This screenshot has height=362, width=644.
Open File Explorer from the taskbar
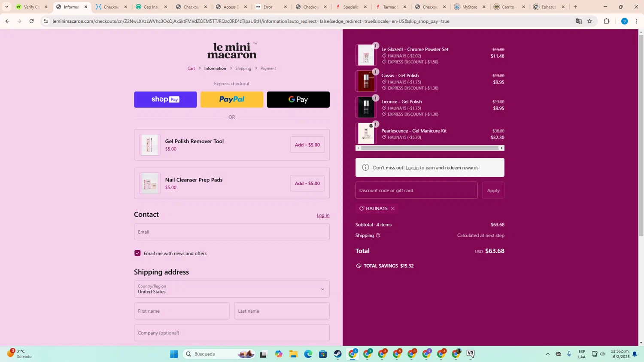(x=293, y=354)
